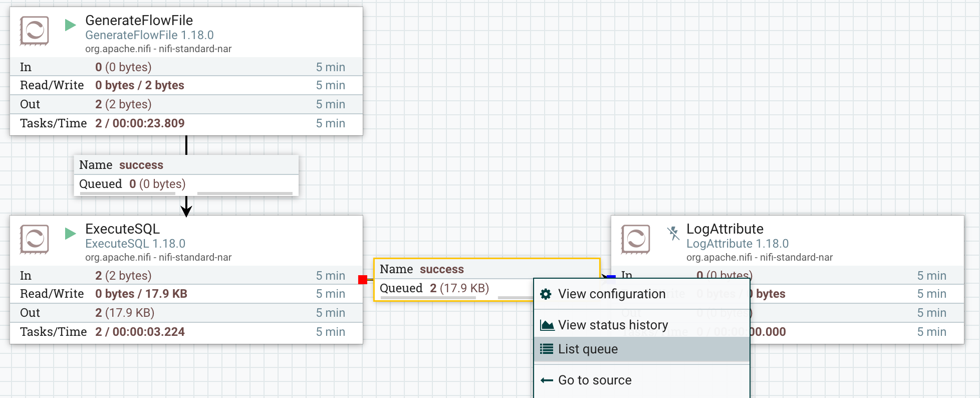980x398 pixels.
Task: Click the LogAttribute processor name label
Action: click(x=724, y=229)
